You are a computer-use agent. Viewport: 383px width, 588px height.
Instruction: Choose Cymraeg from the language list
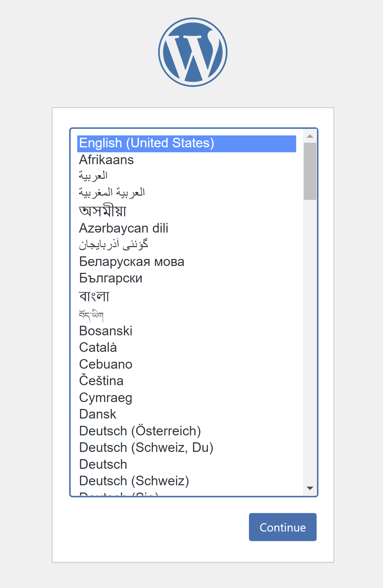coord(105,398)
